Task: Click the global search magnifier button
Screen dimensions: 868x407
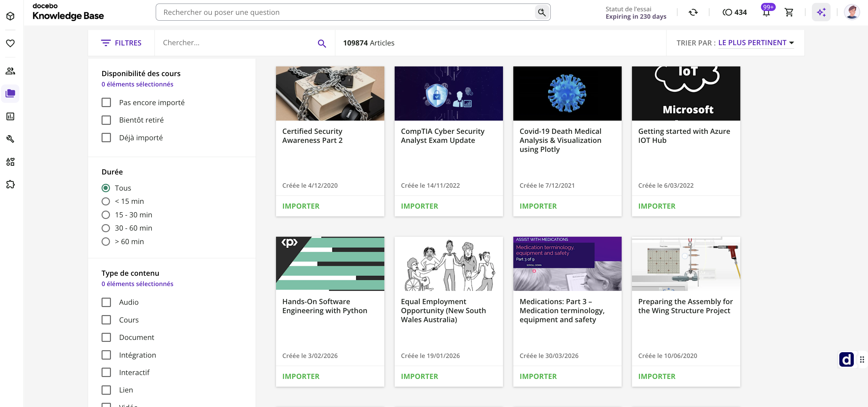Action: click(x=542, y=12)
